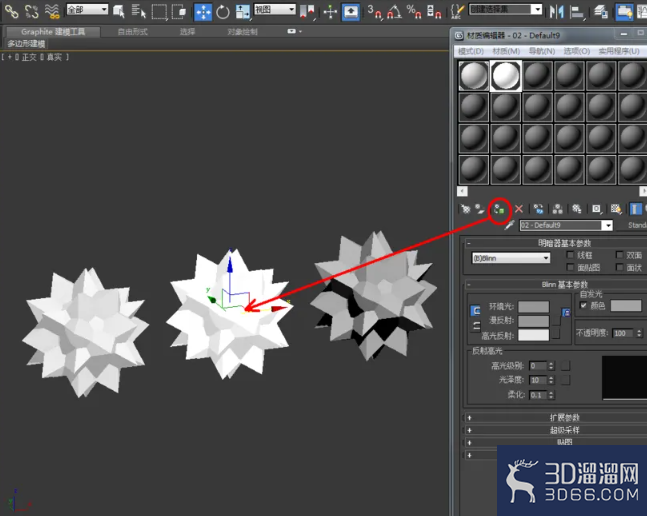The image size is (647, 516).
Task: Toggle the Angle Snap button
Action: [394, 12]
